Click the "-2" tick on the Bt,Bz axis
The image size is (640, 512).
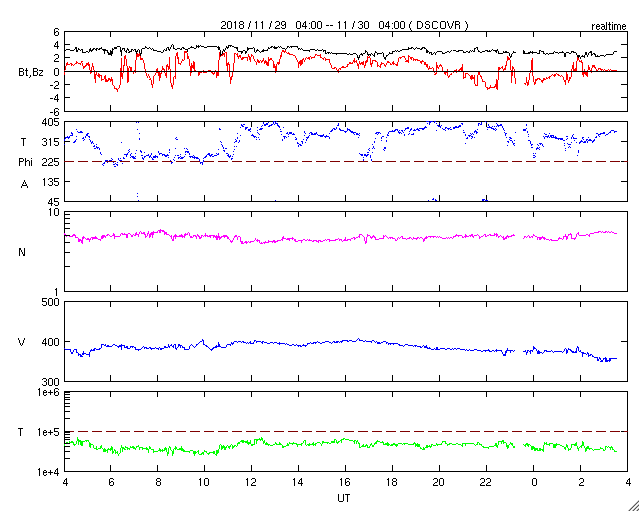54,85
